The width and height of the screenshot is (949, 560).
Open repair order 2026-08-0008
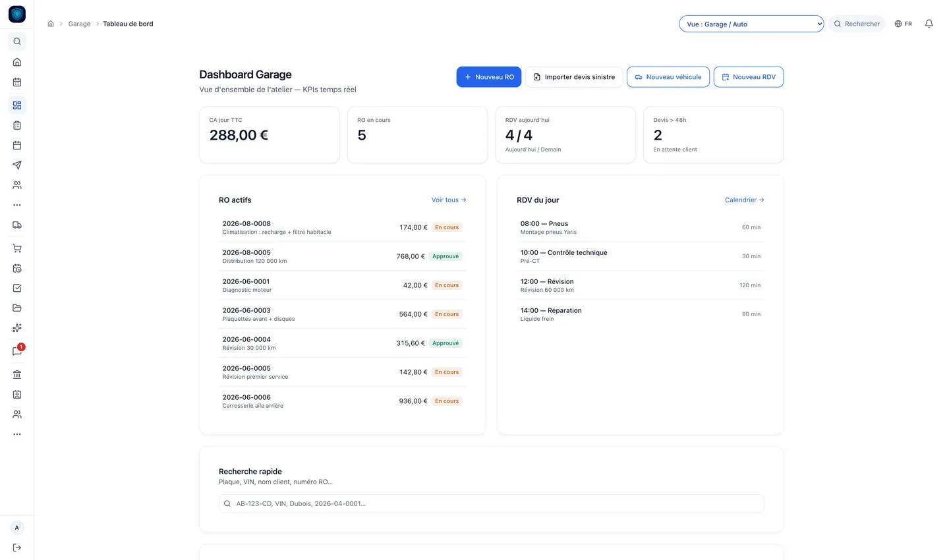point(343,227)
